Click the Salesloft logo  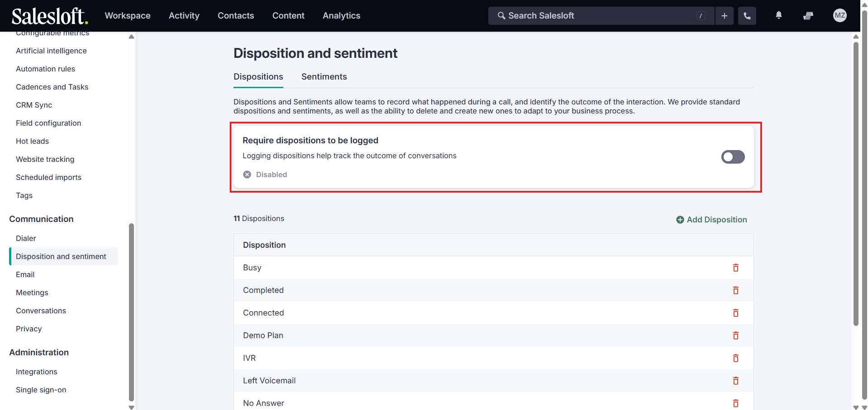pyautogui.click(x=50, y=16)
